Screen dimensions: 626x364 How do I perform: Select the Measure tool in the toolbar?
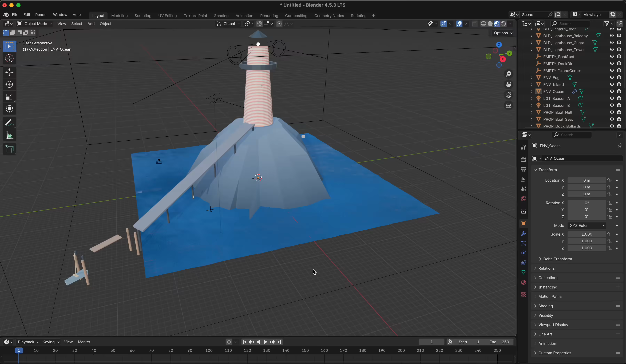[9, 135]
